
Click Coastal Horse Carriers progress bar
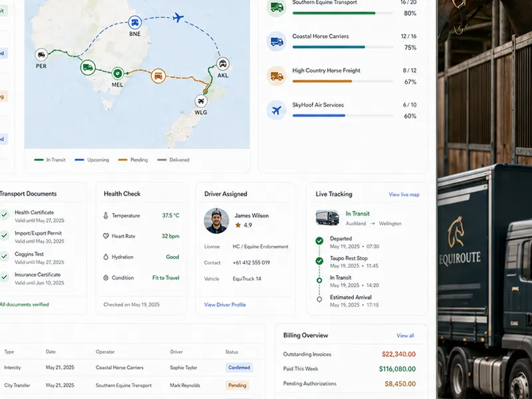tap(342, 47)
